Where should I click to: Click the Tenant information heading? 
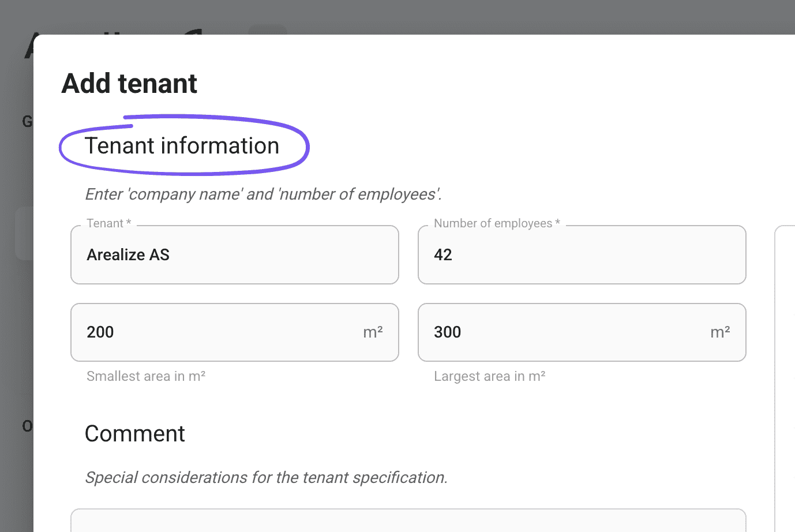tap(182, 145)
